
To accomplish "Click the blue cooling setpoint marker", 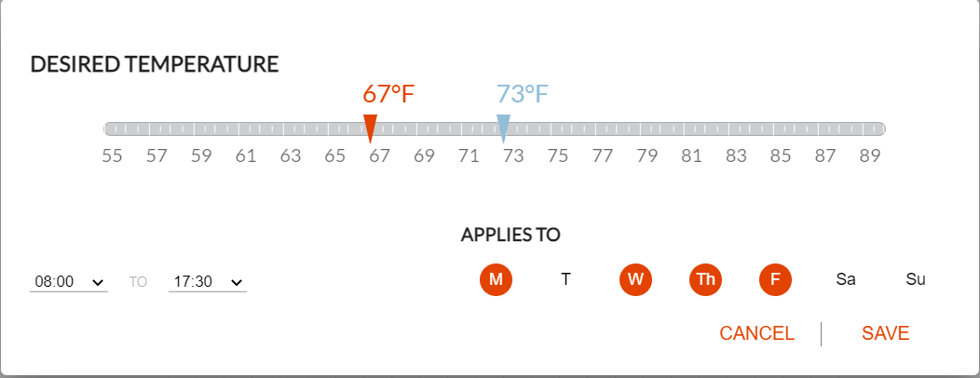I will tap(504, 128).
